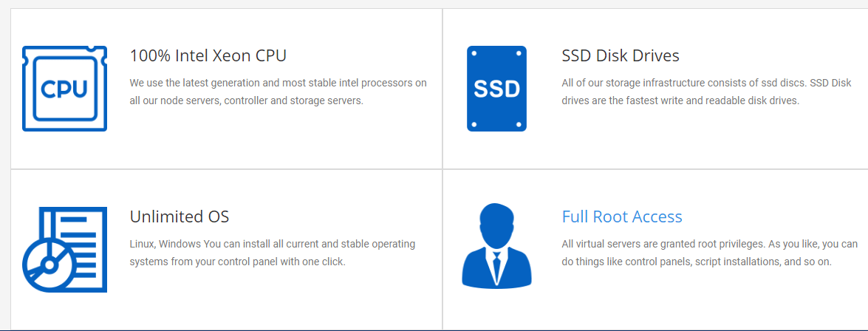Open the Full Root Access link
The image size is (868, 331).
[622, 216]
